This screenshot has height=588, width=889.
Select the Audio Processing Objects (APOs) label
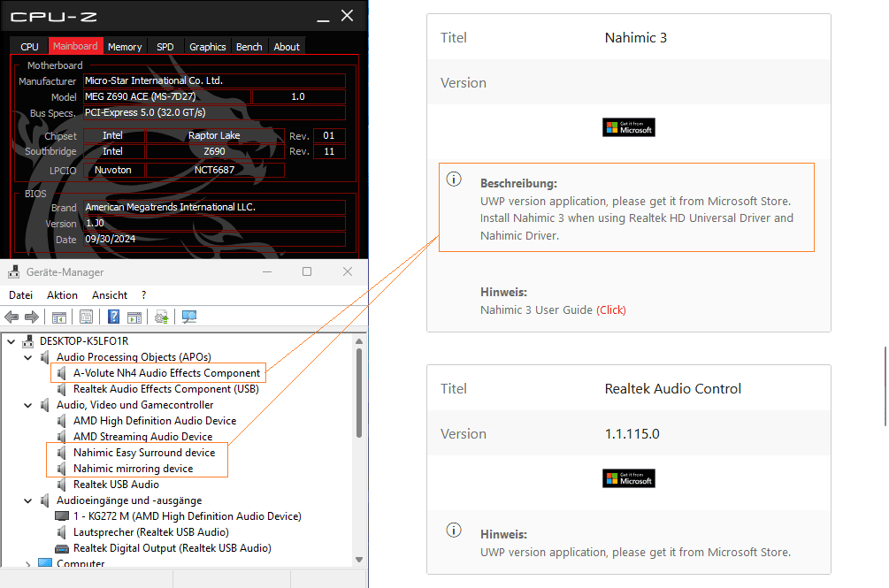click(x=134, y=357)
